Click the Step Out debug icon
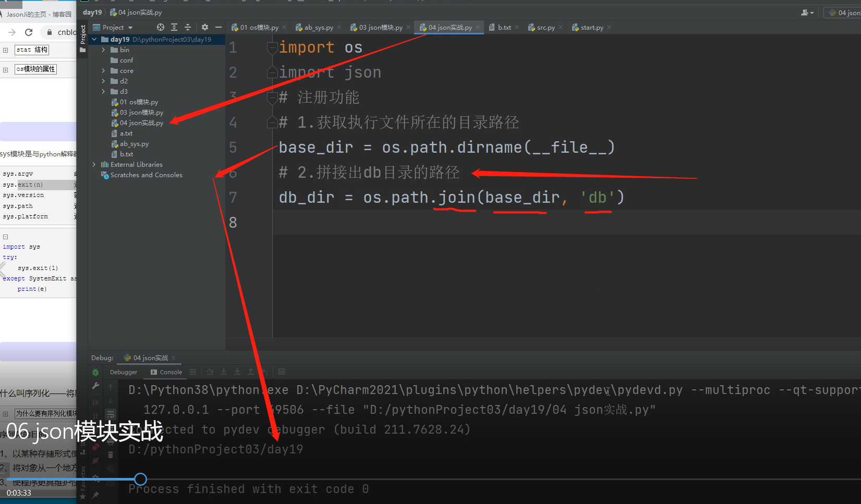The height and width of the screenshot is (504, 861). 251,372
